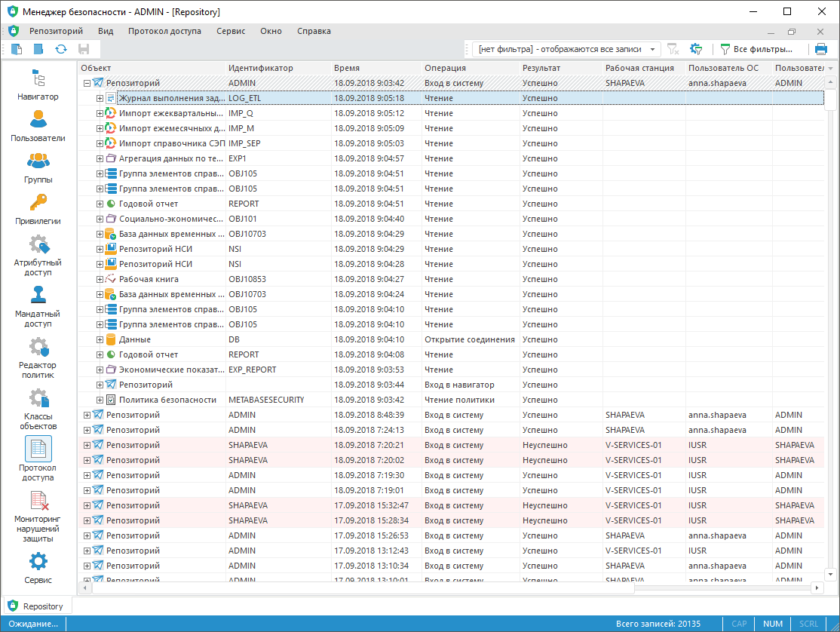Open Mandatory Access (Мандатный доступ) section
The width and height of the screenshot is (840, 632).
38,306
